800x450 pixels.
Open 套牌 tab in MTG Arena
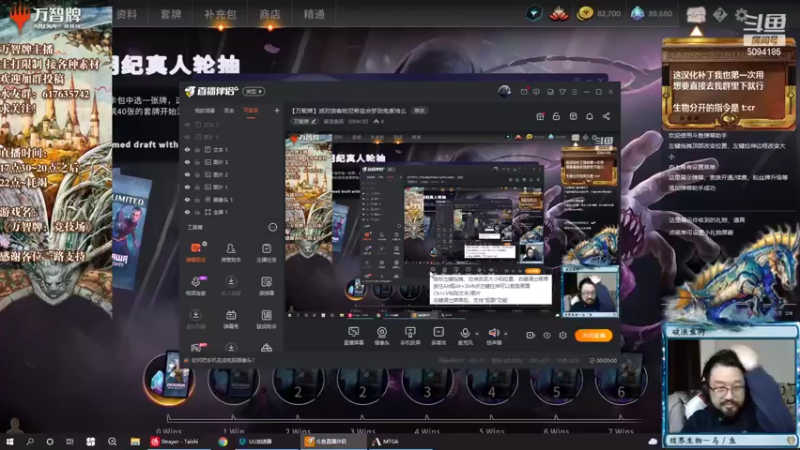click(x=170, y=14)
